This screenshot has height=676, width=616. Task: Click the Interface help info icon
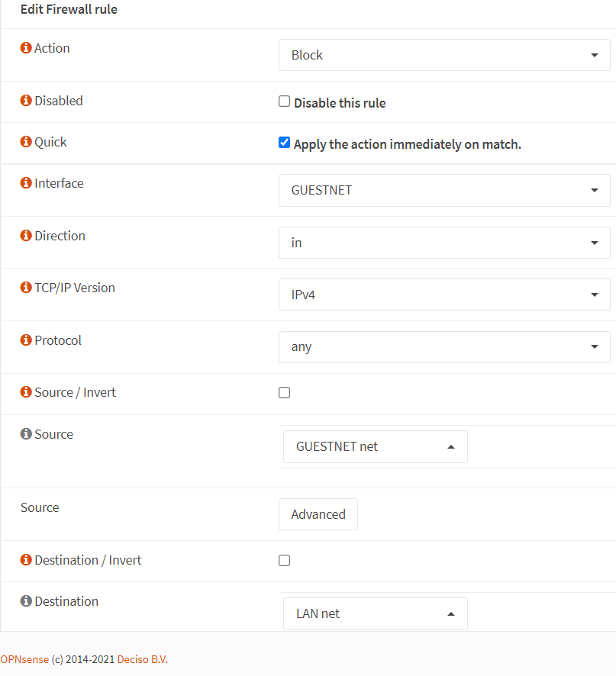(x=26, y=183)
